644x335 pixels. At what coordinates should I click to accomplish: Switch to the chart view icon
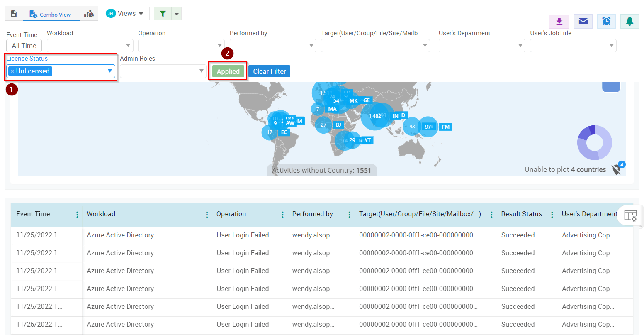89,14
